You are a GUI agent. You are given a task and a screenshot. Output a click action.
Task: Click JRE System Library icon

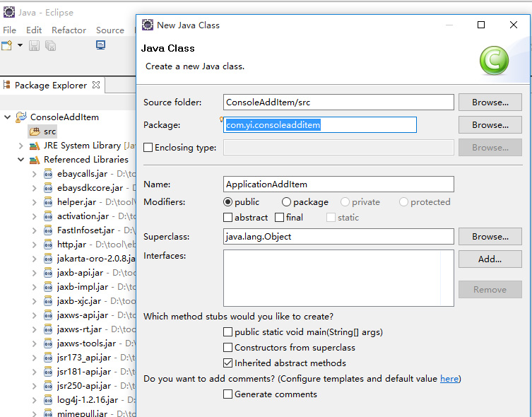tap(35, 146)
